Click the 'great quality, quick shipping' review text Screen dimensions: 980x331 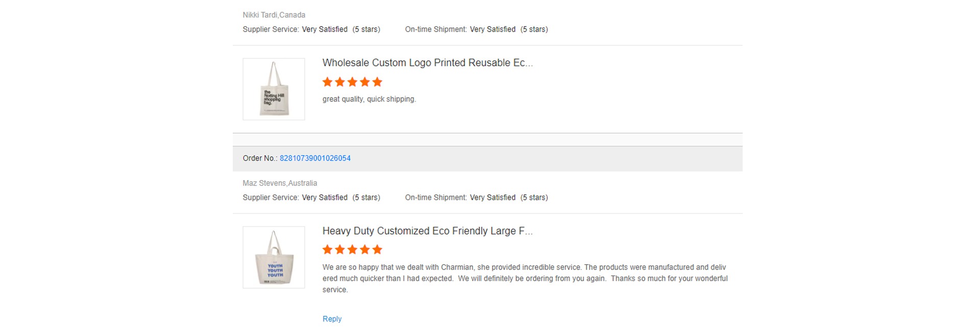(x=369, y=99)
